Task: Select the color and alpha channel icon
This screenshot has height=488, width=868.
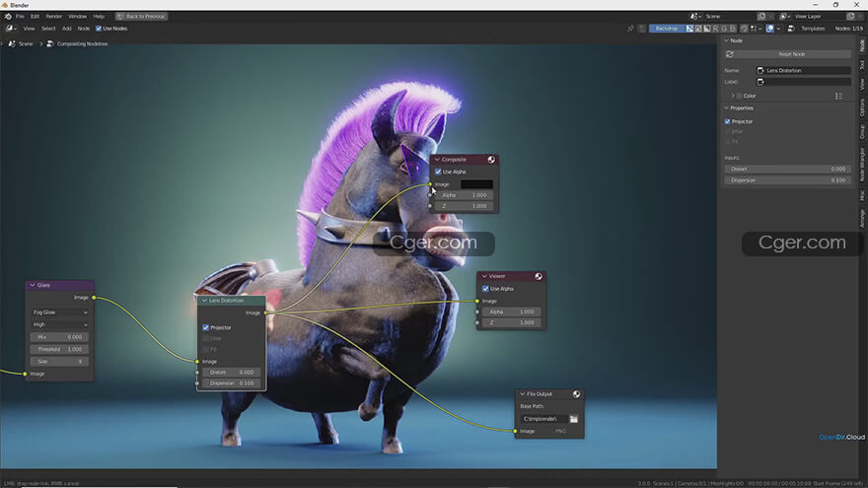Action: tap(689, 29)
